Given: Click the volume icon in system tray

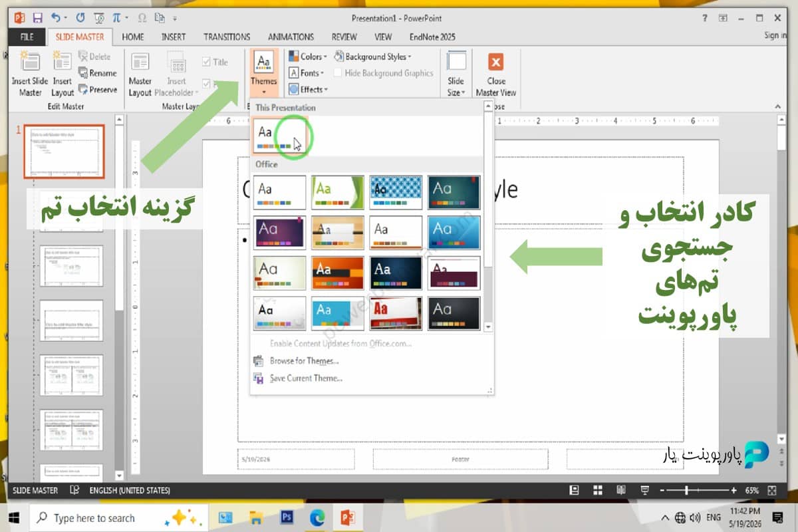Looking at the screenshot, I should pos(695,517).
